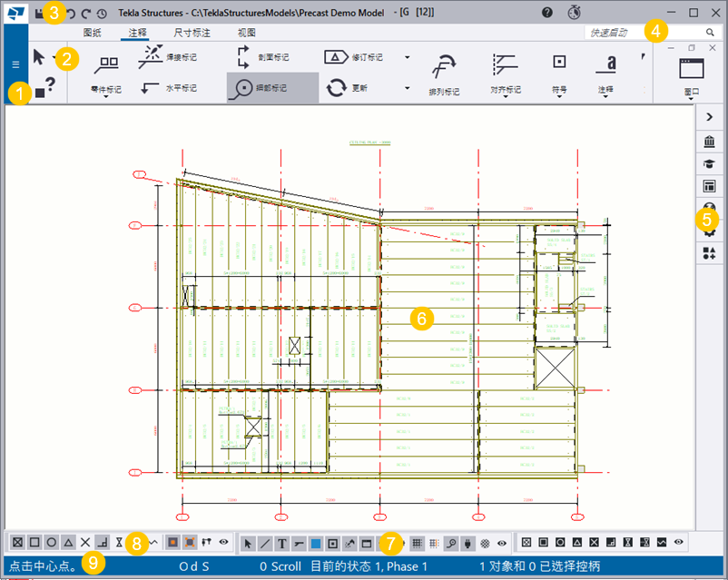The width and height of the screenshot is (728, 580).
Task: Open the dropdown arrow beside 更新
Action: click(x=408, y=88)
